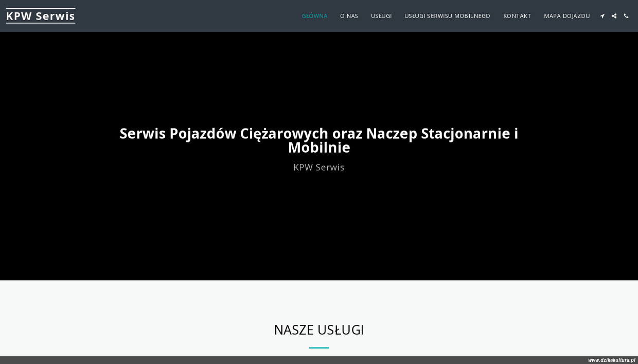This screenshot has height=364, width=638.
Task: Open the Kontakt page
Action: 517,16
